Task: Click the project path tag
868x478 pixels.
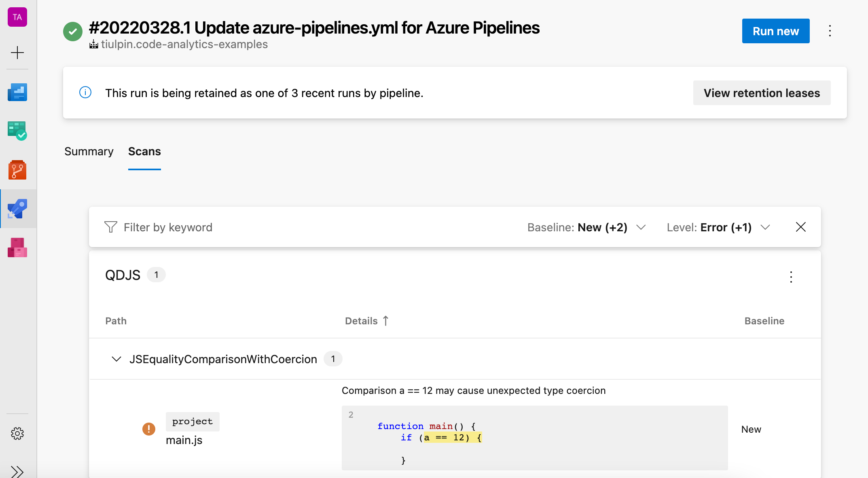Action: click(193, 421)
